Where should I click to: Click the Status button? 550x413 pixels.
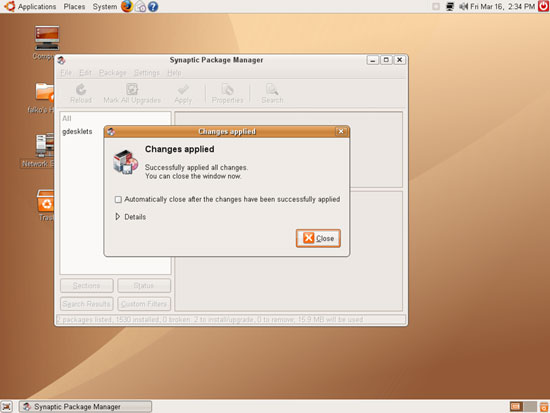point(144,286)
